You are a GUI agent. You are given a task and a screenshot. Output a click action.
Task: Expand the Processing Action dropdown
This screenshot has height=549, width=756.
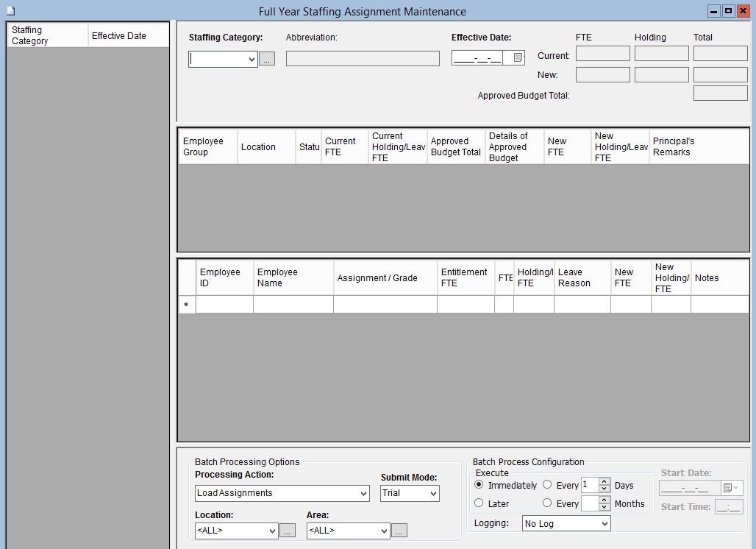tap(363, 493)
